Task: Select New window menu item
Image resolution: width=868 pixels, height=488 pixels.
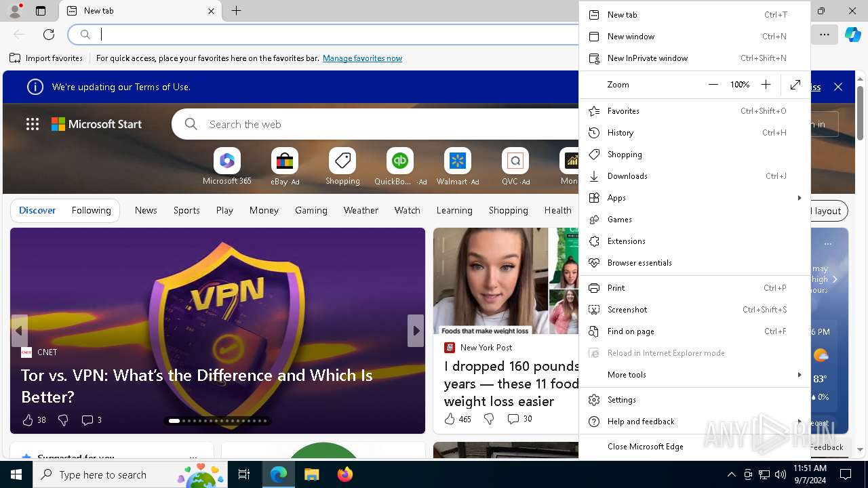Action: 695,37
